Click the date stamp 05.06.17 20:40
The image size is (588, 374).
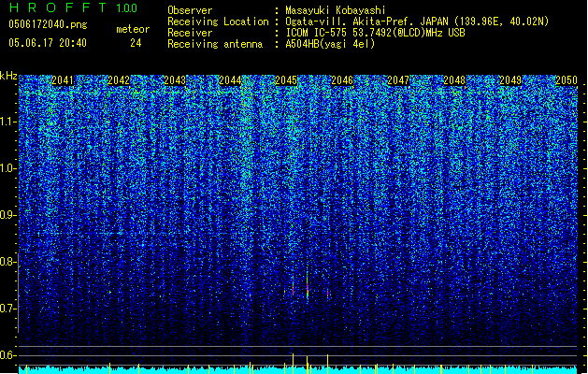coord(48,43)
